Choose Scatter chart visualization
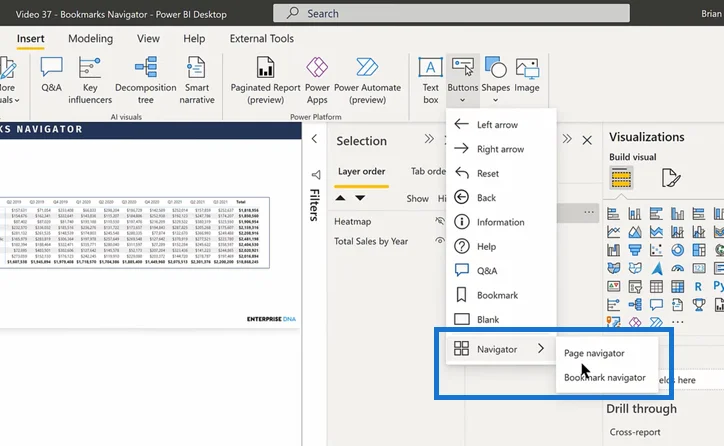 point(656,250)
